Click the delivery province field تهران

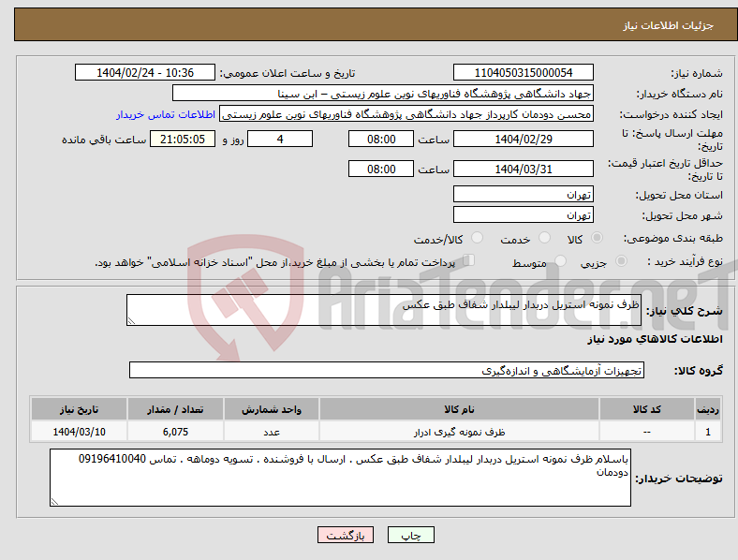pyautogui.click(x=523, y=194)
